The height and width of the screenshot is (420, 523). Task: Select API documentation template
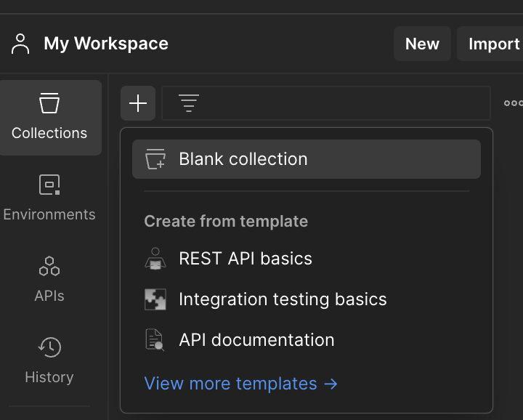[256, 340]
